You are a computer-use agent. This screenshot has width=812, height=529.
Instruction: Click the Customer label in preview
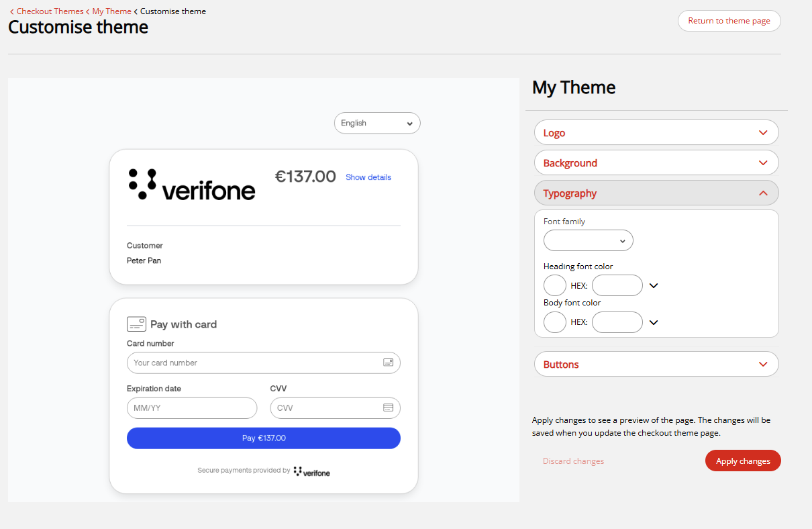coord(145,246)
